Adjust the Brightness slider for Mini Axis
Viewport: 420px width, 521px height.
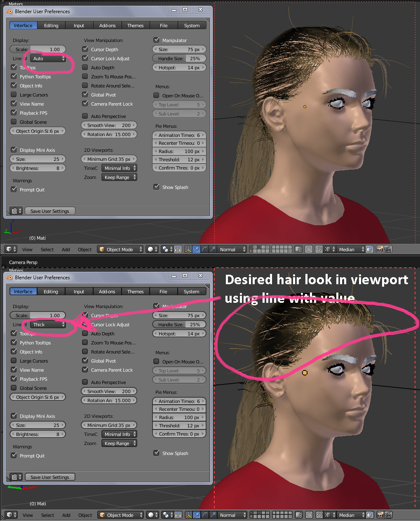coord(38,168)
